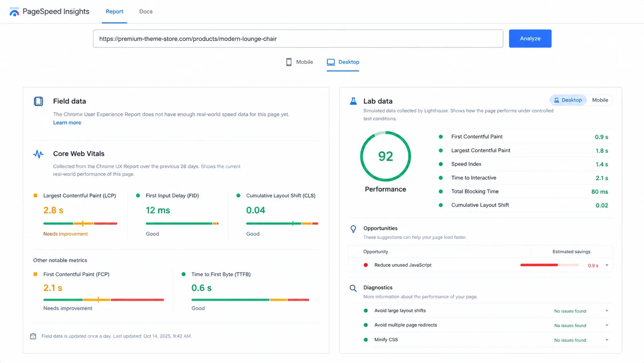Click the monitor icon on Desktop tab

click(331, 62)
